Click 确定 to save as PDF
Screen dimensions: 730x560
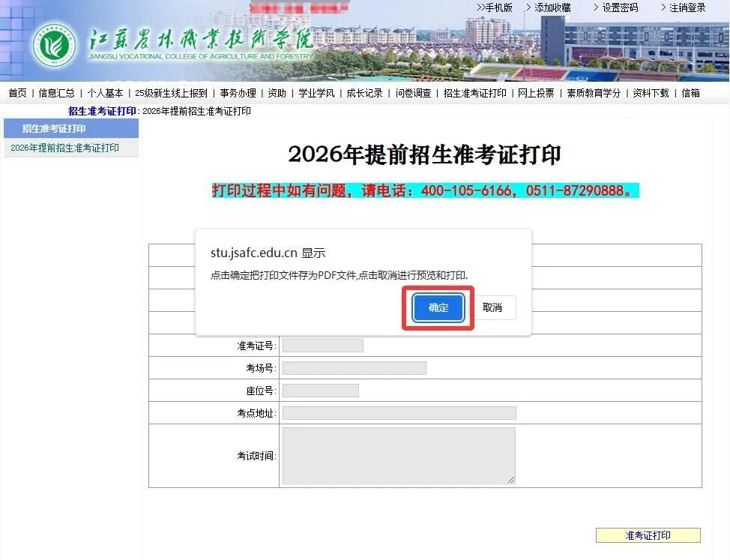click(438, 307)
